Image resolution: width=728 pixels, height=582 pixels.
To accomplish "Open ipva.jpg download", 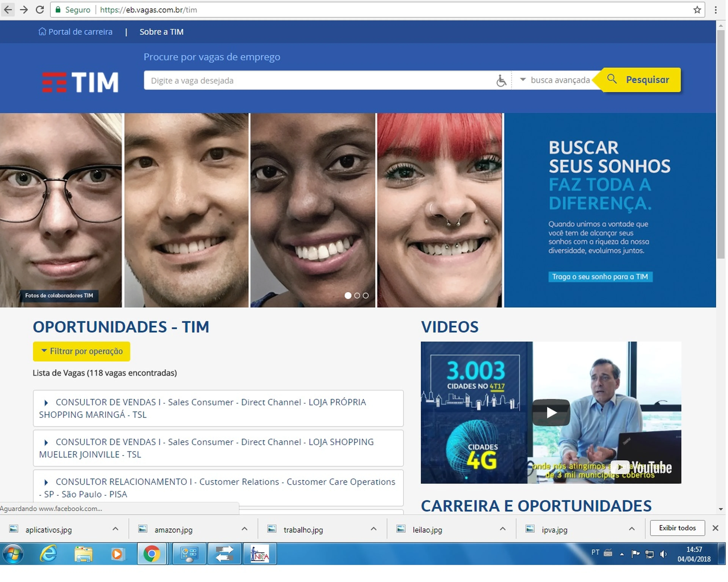I will [555, 530].
